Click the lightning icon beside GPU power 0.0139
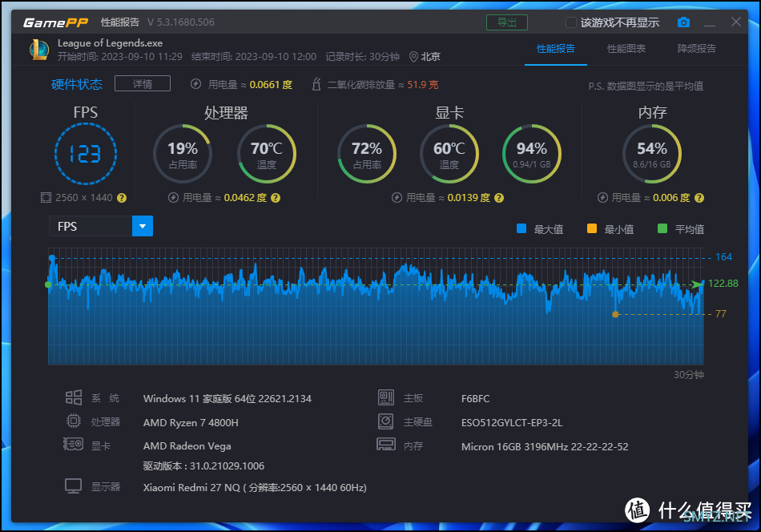 397,198
